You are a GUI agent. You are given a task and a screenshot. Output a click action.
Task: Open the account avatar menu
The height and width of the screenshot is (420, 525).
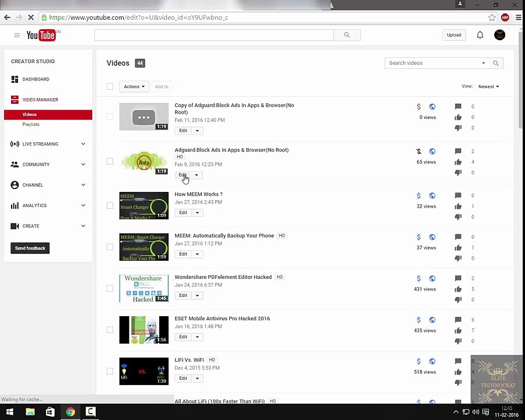tap(499, 35)
